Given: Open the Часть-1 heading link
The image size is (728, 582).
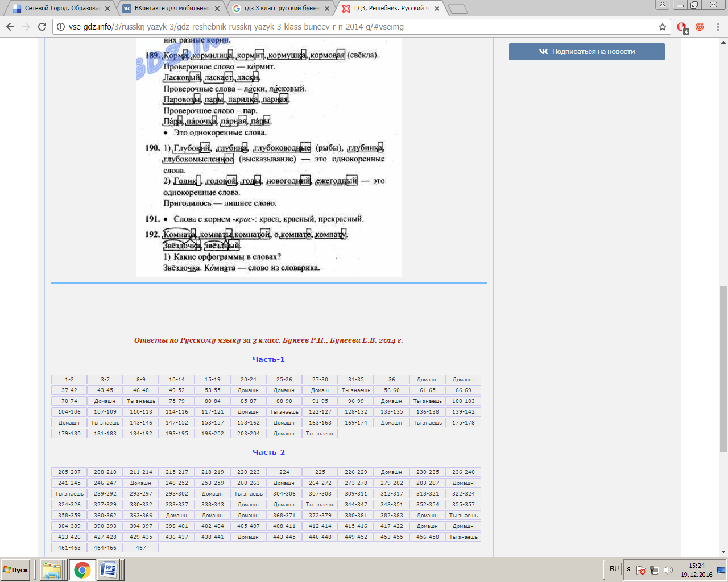Looking at the screenshot, I should 268,360.
